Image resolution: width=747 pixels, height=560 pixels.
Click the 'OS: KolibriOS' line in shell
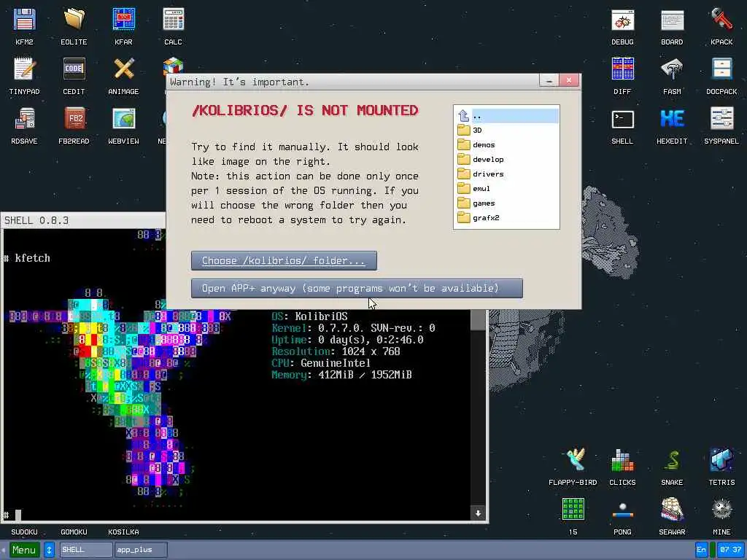[x=309, y=316]
